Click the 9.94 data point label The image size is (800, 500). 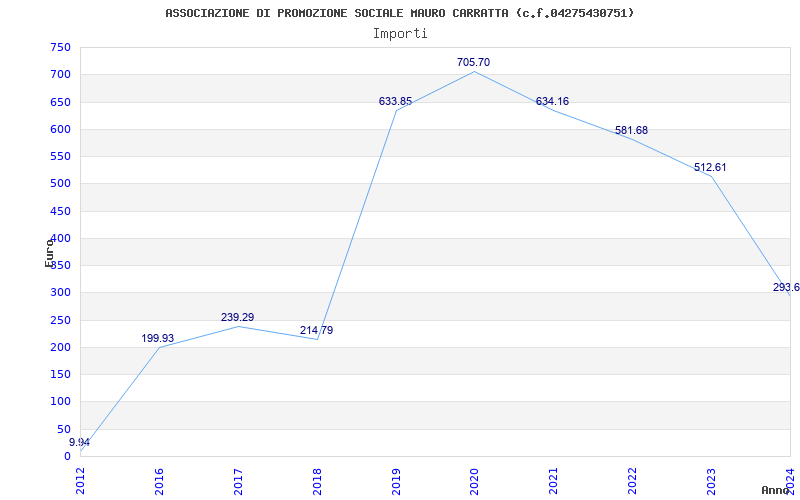click(80, 442)
